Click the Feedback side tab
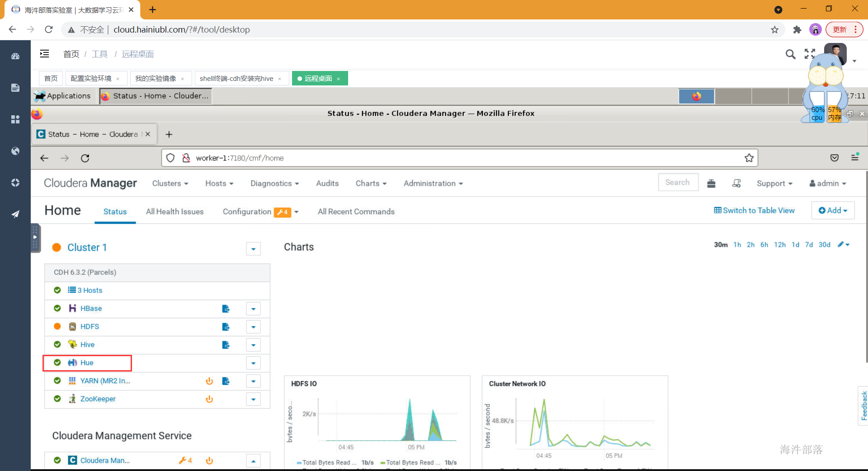868x471 pixels. pyautogui.click(x=863, y=405)
